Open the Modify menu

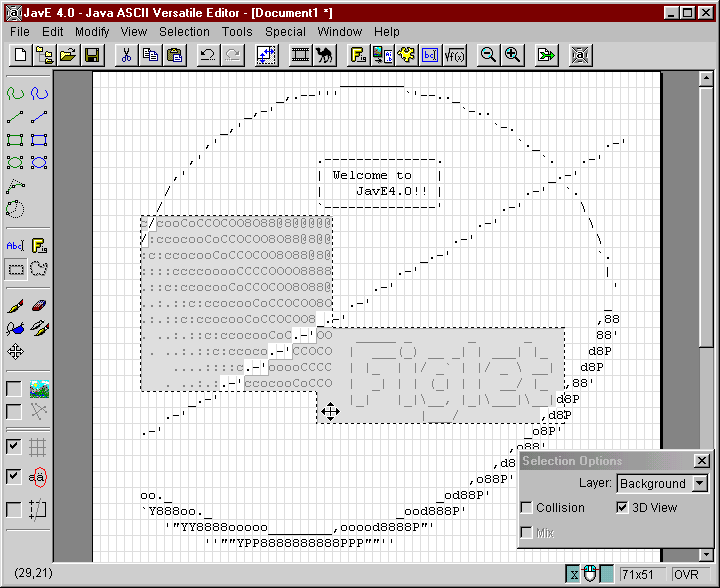point(92,32)
